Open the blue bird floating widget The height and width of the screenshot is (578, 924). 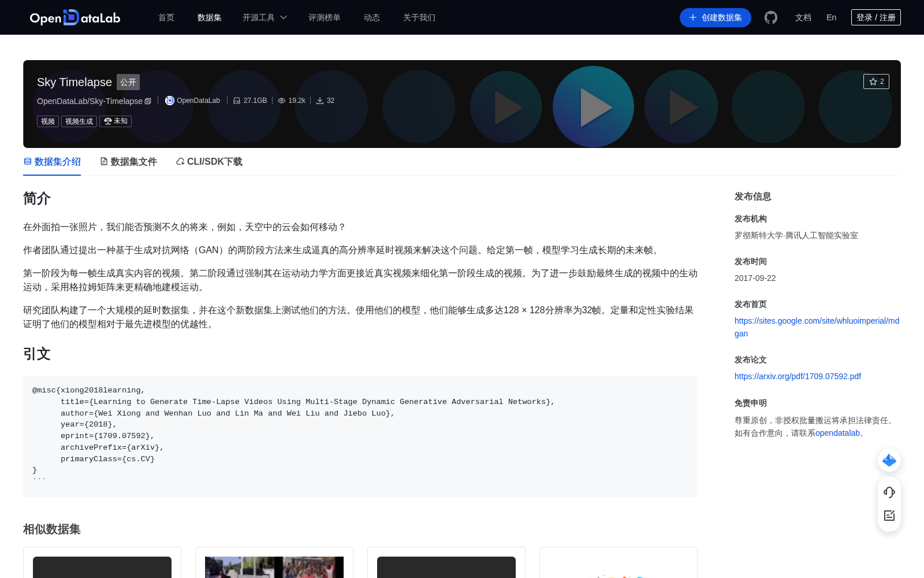(x=889, y=460)
